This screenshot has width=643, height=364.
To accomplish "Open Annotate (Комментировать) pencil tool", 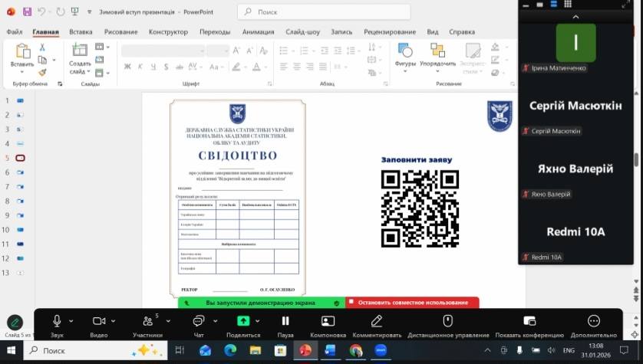I will 377,321.
